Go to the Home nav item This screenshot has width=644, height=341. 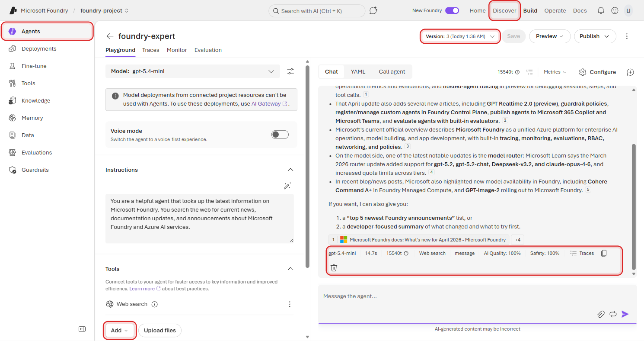478,10
